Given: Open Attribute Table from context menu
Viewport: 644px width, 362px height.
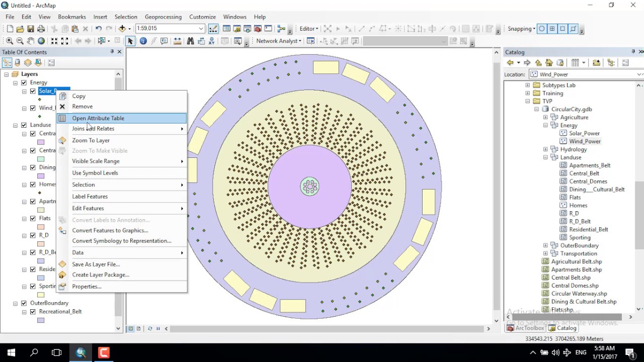Looking at the screenshot, I should pyautogui.click(x=121, y=118).
